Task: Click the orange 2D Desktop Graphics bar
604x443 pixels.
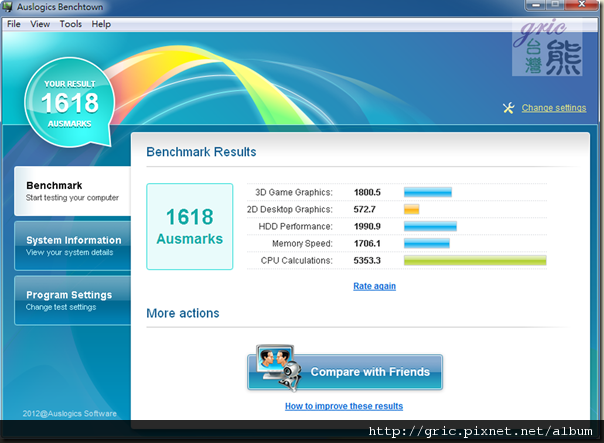Action: pos(411,209)
